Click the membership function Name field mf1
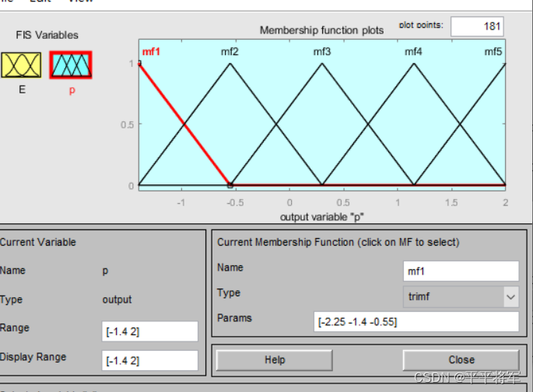Screen dimensions: 533x392 (x=461, y=271)
